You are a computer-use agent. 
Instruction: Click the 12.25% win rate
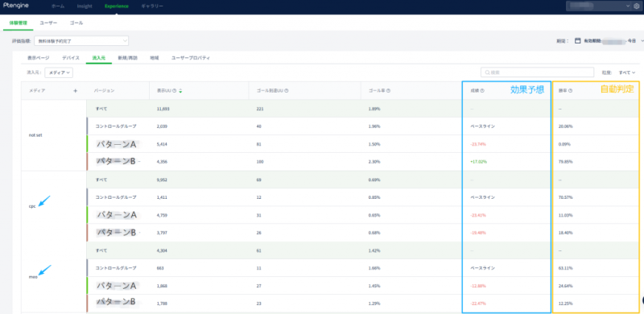(565, 304)
